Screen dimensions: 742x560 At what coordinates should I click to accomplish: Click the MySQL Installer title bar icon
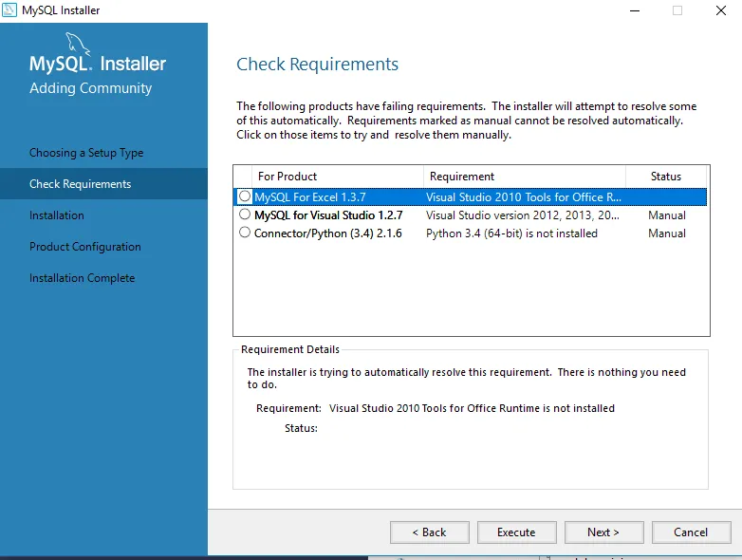click(10, 10)
